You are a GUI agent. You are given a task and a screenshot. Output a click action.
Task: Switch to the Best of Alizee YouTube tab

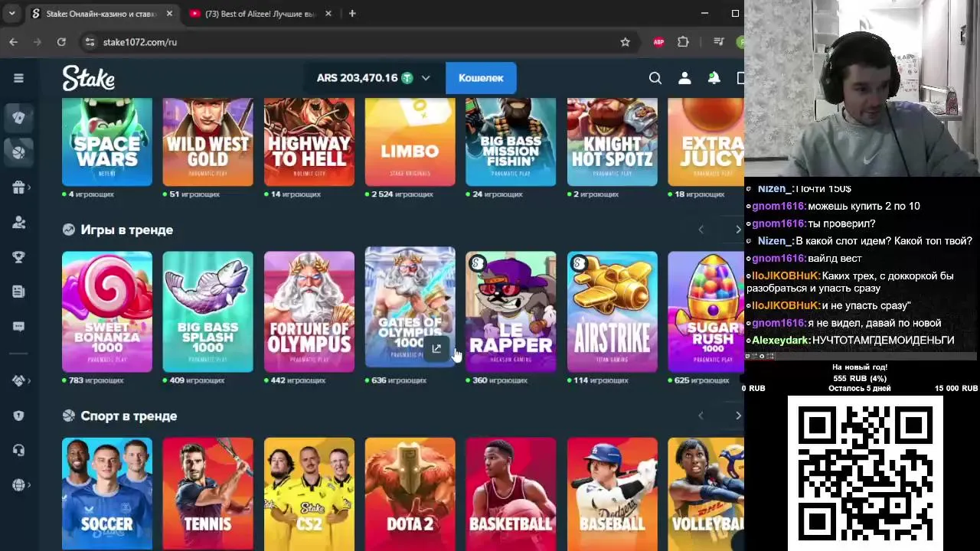coord(261,14)
